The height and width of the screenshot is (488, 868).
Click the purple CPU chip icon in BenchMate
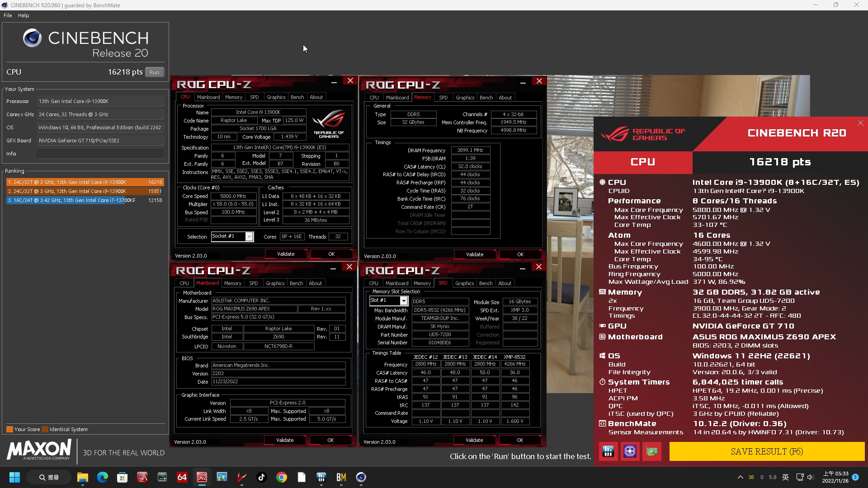click(x=630, y=451)
